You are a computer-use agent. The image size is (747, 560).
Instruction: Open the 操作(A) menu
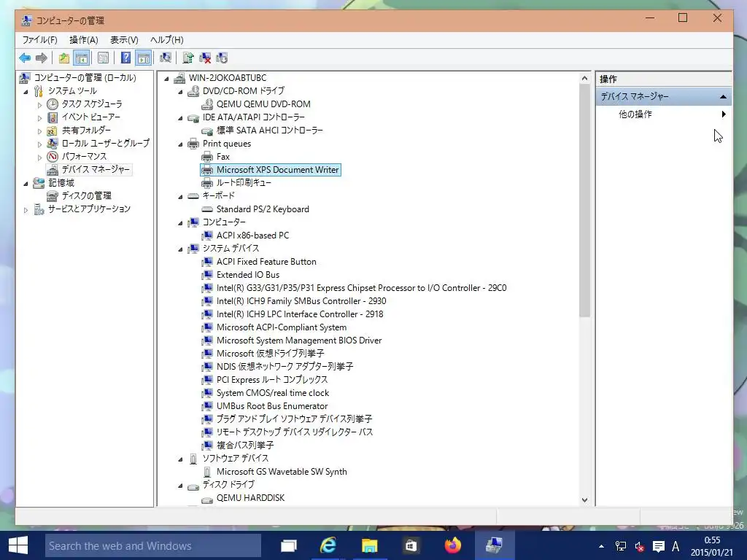(84, 40)
